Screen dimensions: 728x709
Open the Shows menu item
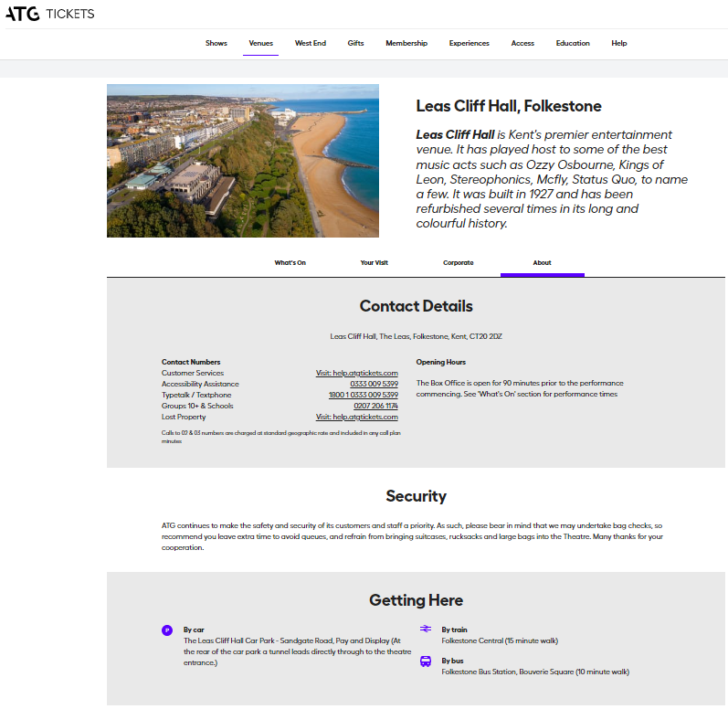[216, 43]
